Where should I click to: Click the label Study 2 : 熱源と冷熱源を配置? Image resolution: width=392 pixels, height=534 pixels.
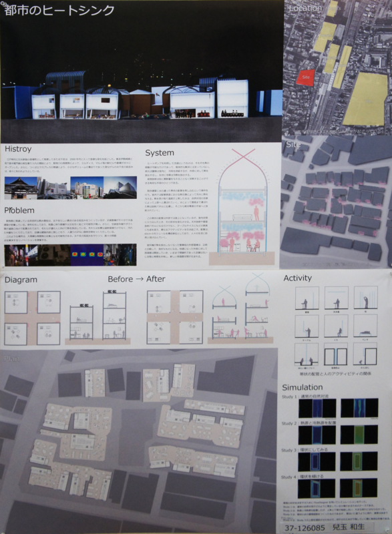click(308, 423)
